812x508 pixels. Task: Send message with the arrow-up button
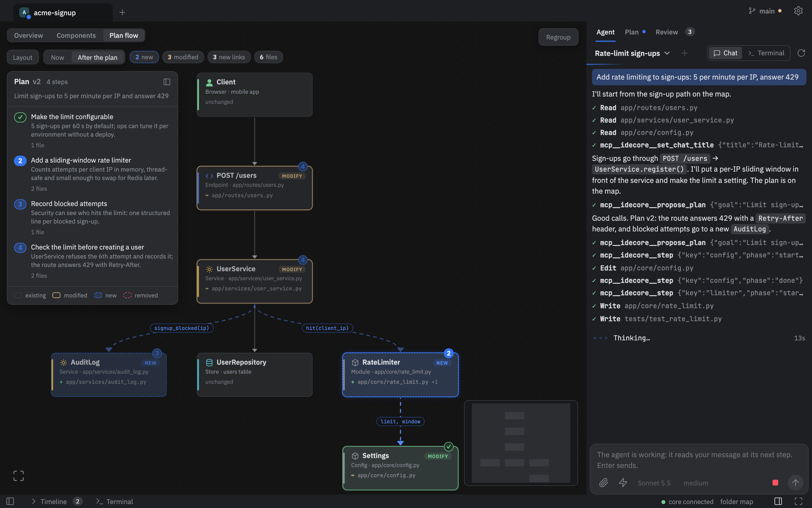point(795,483)
